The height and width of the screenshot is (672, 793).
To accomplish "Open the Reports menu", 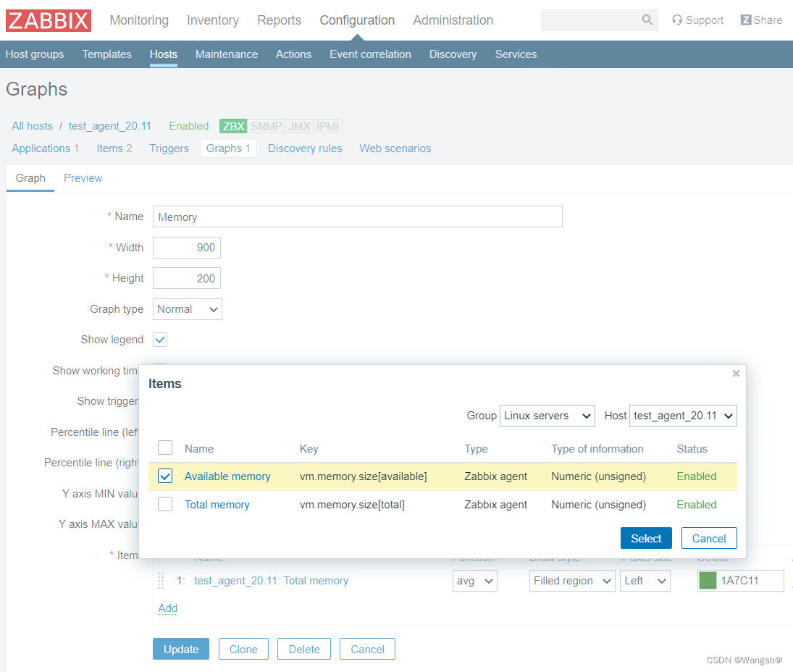I will [x=279, y=20].
